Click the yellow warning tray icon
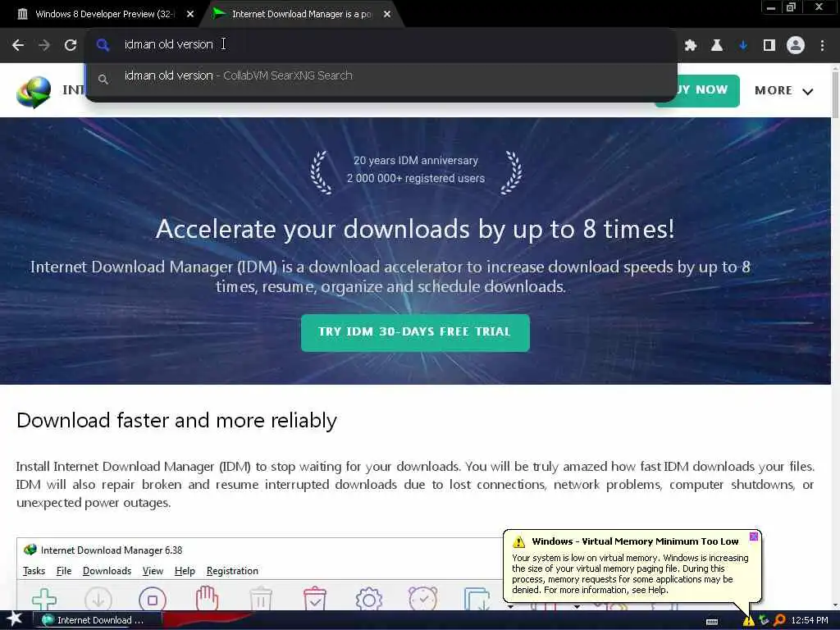 (x=748, y=620)
